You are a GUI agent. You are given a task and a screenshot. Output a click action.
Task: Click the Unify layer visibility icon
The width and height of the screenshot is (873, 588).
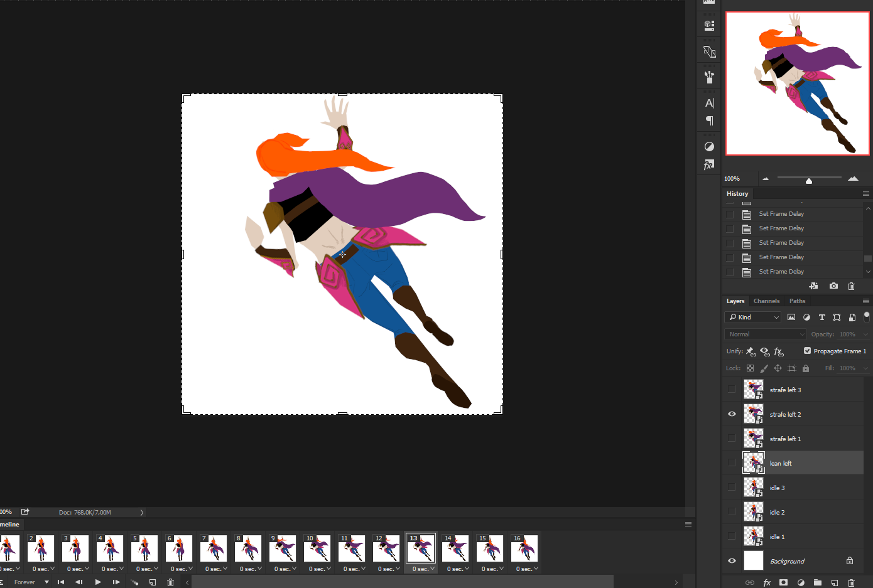coord(765,351)
